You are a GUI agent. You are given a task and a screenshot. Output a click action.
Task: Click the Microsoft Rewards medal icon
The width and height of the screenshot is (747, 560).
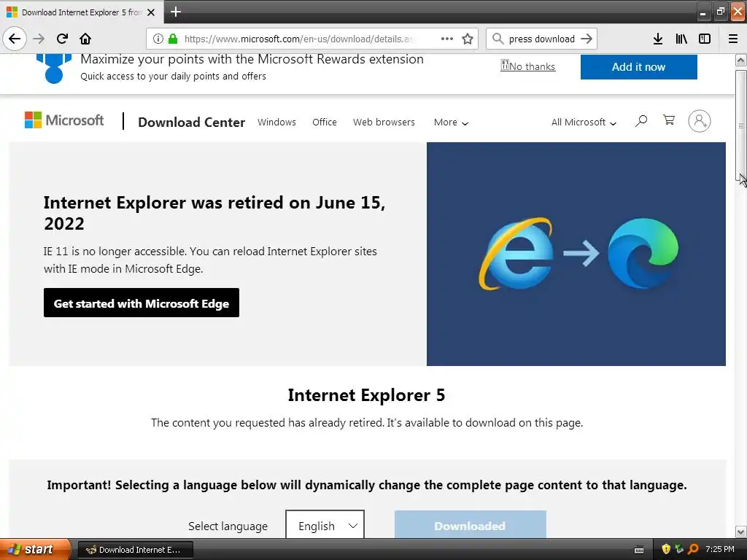[54, 69]
